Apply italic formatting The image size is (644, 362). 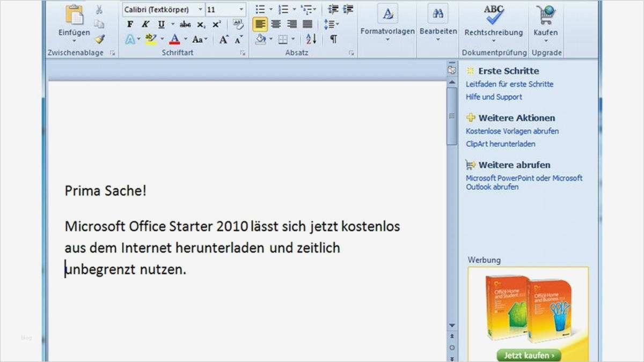(145, 24)
